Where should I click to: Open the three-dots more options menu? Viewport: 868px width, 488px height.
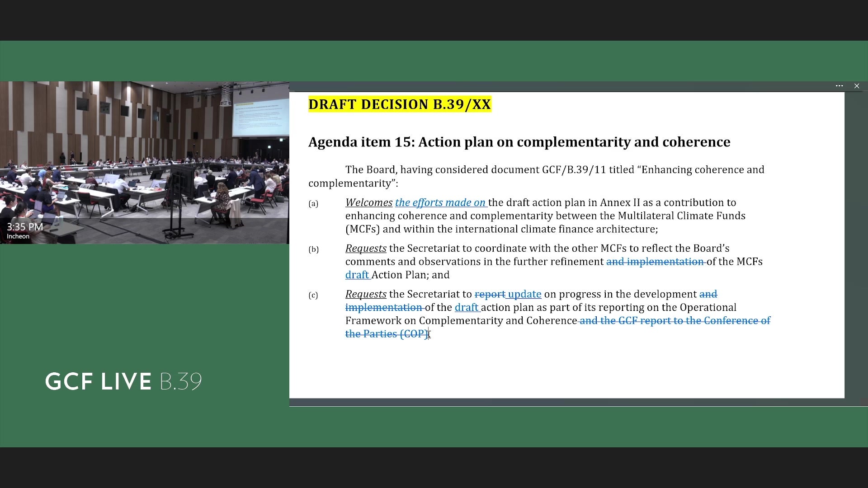pyautogui.click(x=839, y=86)
